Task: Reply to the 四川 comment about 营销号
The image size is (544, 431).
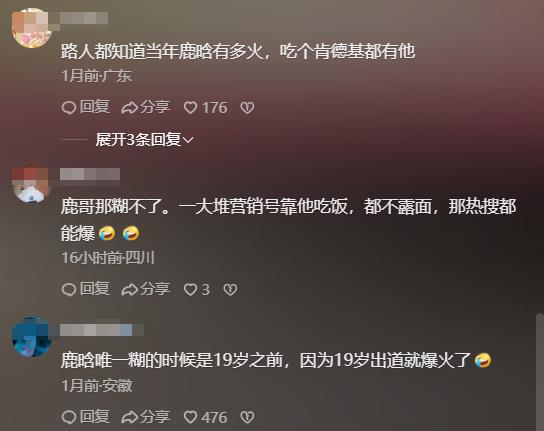Action: [x=86, y=289]
